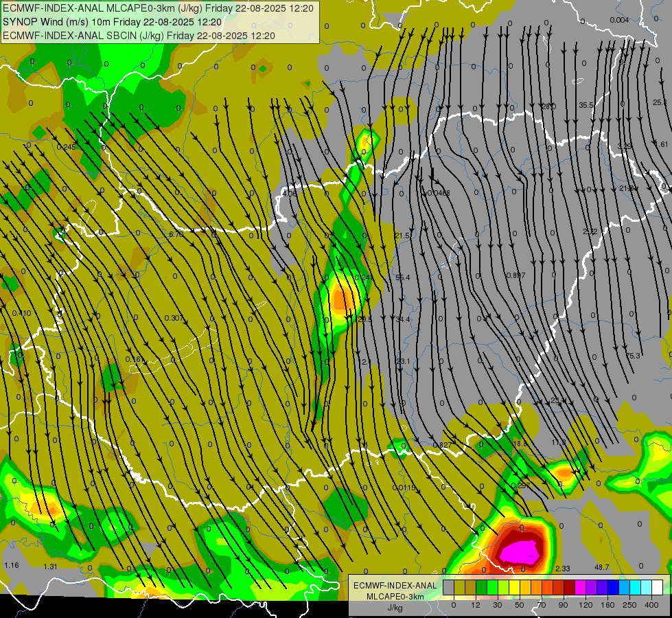Click the map value 1.16

pos(12,565)
